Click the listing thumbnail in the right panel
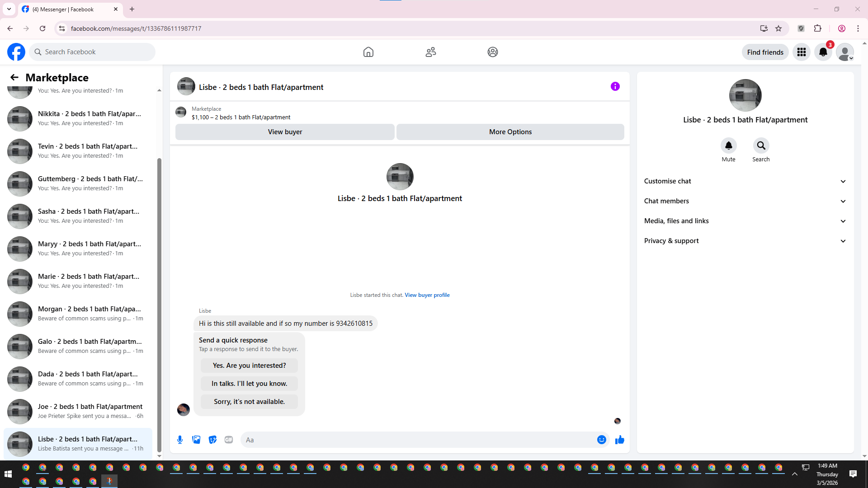868x488 pixels. (x=745, y=95)
